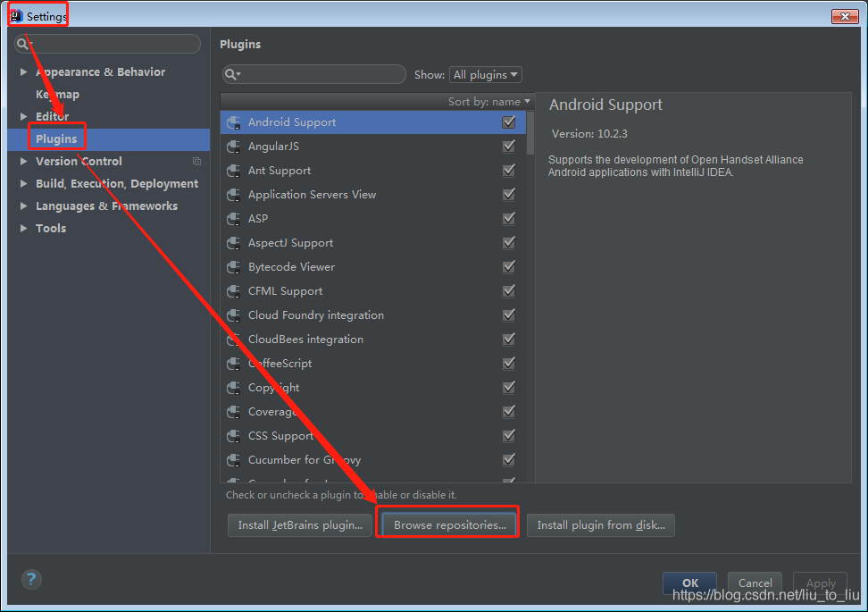Screen dimensions: 868x612
Task: Click the Copyright plugin icon
Action: pos(234,388)
